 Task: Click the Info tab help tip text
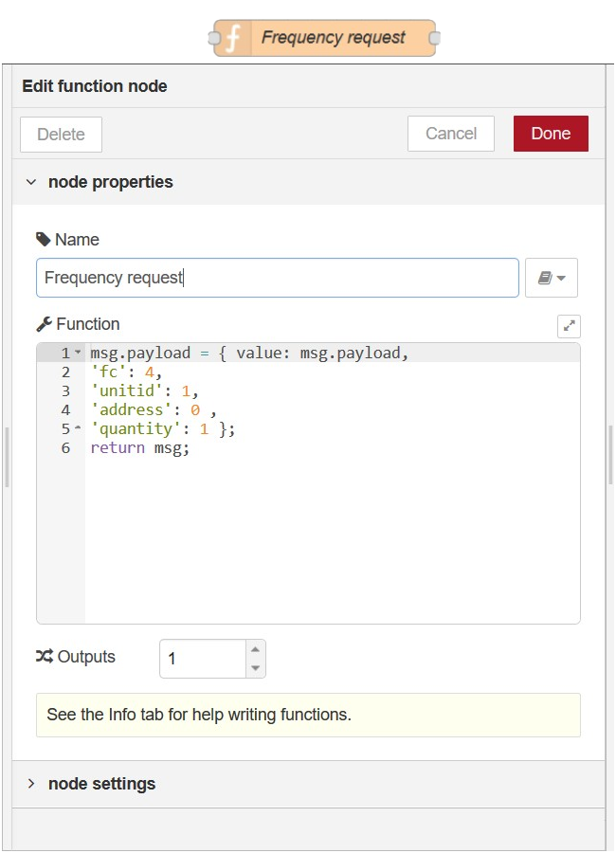coord(199,715)
